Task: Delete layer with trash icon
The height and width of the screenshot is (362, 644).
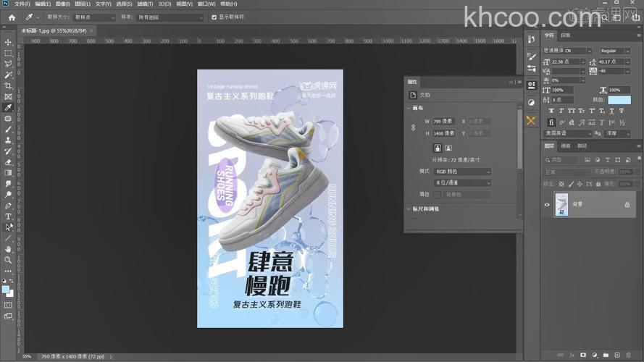Action: coord(628,355)
